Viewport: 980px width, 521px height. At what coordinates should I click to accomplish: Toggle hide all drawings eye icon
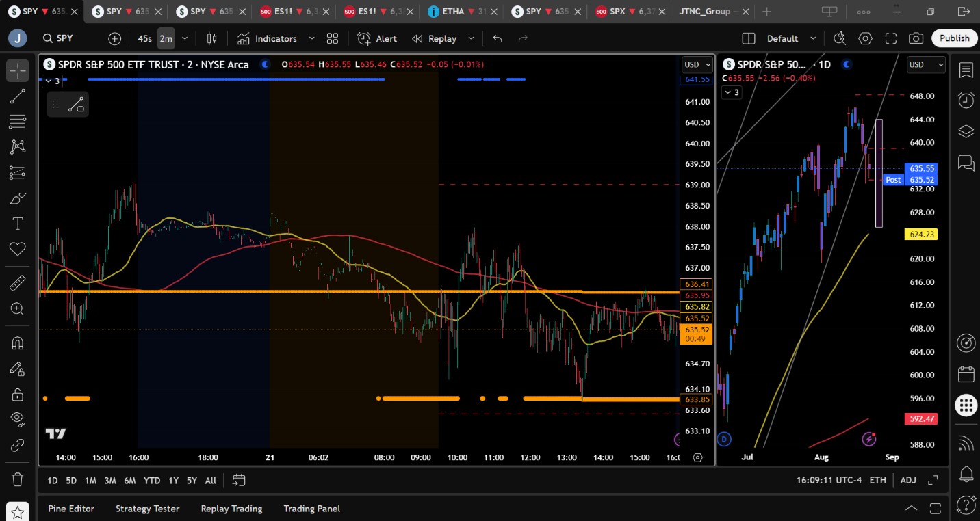tap(18, 420)
